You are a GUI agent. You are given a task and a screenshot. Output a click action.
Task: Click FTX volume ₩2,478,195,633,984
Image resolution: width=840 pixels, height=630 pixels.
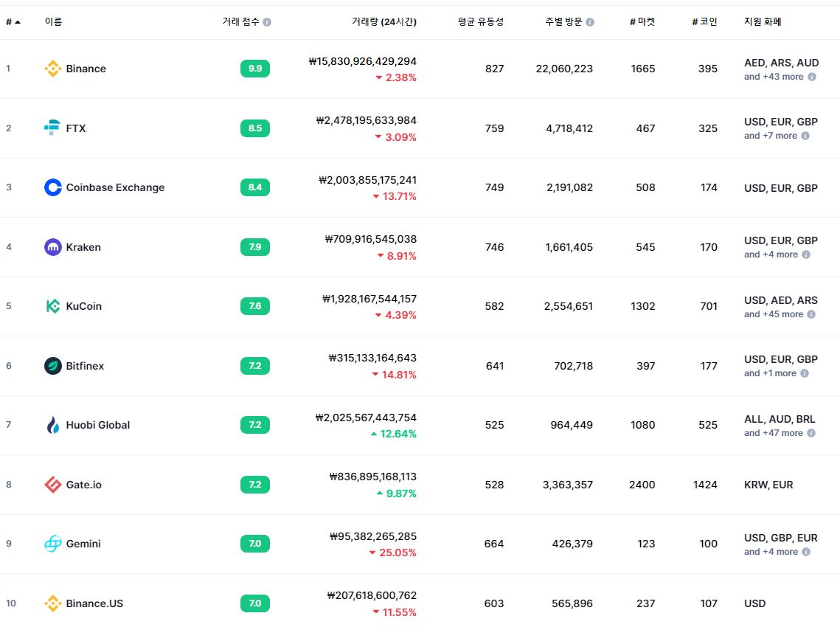click(367, 120)
